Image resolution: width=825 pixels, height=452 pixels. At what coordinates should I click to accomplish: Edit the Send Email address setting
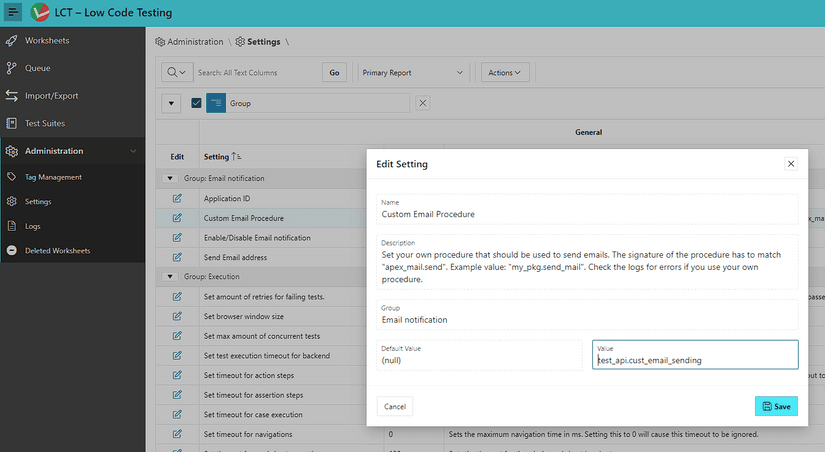(177, 257)
